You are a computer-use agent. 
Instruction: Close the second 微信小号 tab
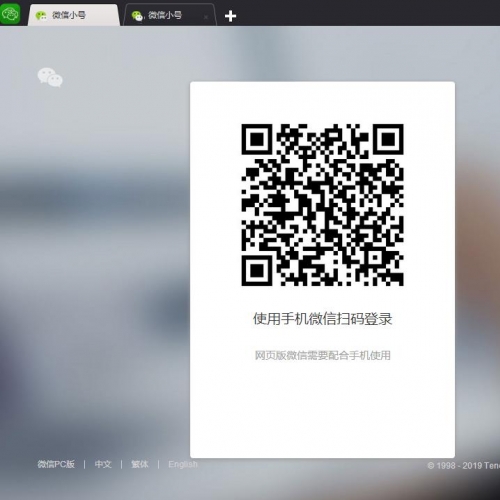[x=206, y=16]
